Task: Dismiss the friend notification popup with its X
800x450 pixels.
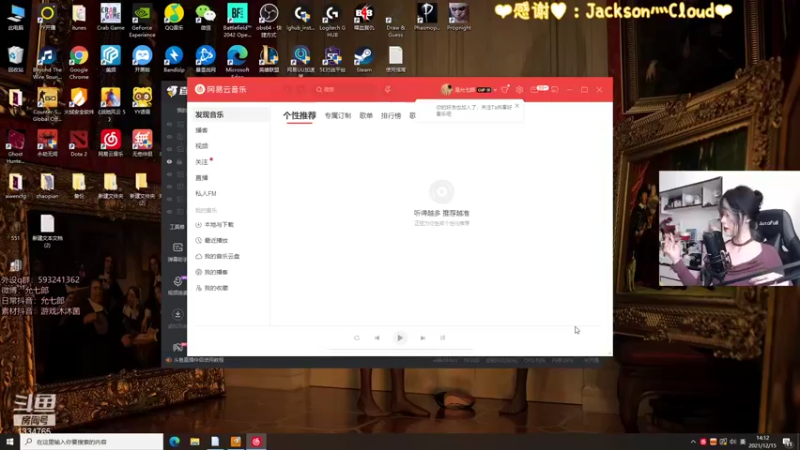Action: pyautogui.click(x=517, y=106)
